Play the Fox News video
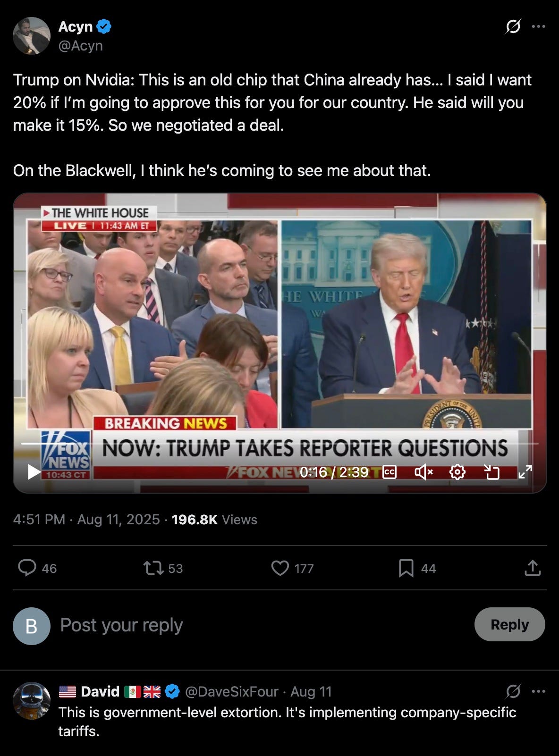 34,472
